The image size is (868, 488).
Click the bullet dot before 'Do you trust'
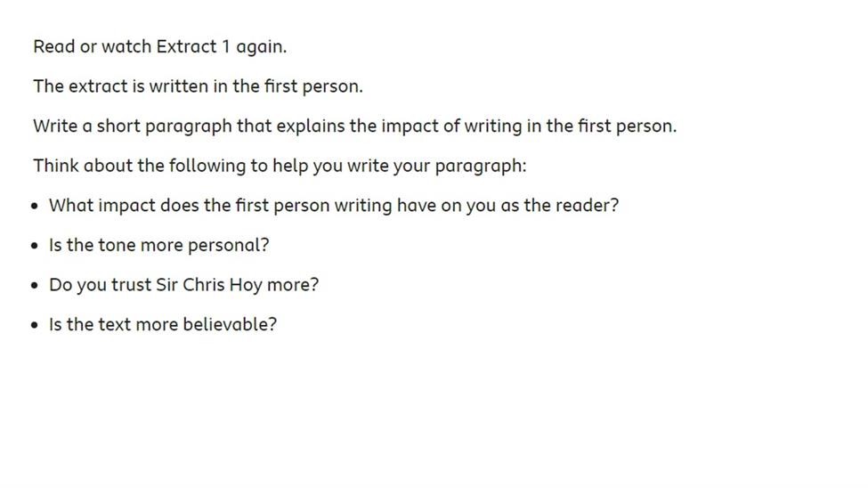(35, 286)
